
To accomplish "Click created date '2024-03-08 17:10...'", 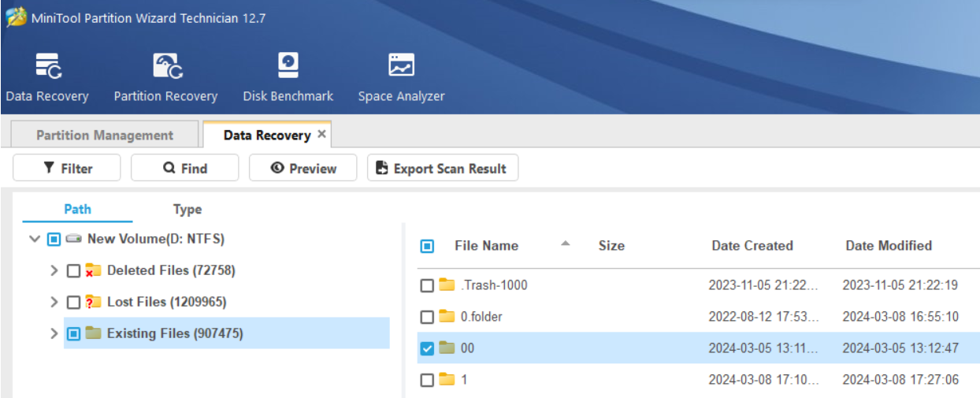I will pos(763,380).
